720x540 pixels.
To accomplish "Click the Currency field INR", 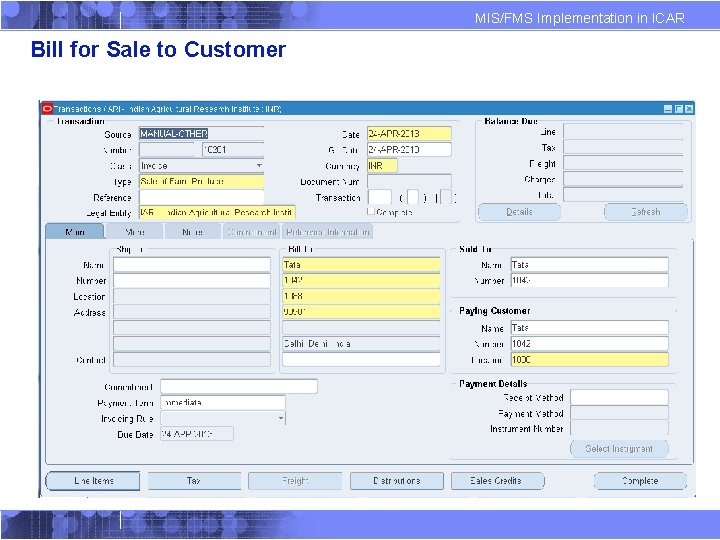I will [x=382, y=166].
